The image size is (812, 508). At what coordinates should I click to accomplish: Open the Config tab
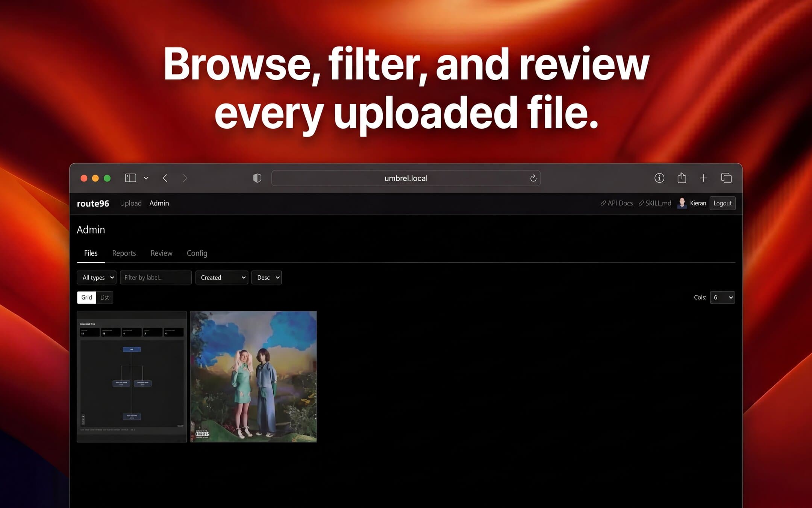coord(197,253)
